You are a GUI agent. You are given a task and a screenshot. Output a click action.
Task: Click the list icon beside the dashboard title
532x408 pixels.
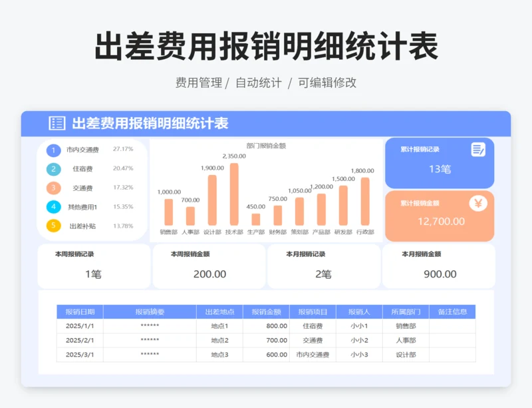coord(57,123)
